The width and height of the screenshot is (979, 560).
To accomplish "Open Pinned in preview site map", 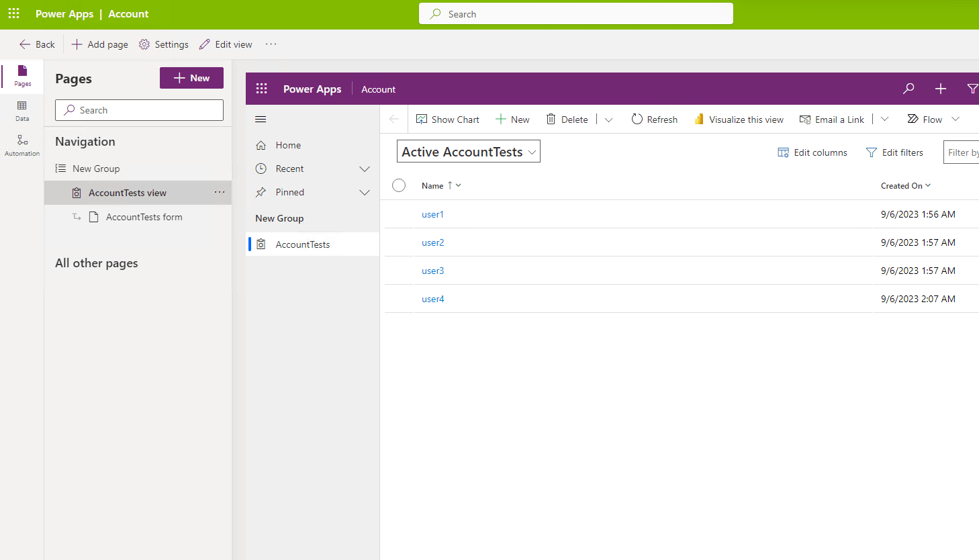I will point(289,192).
